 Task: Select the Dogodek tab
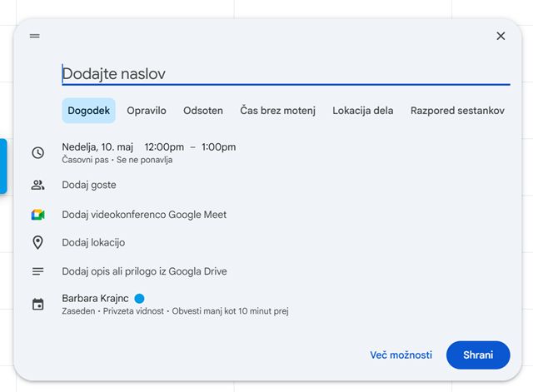tap(89, 111)
